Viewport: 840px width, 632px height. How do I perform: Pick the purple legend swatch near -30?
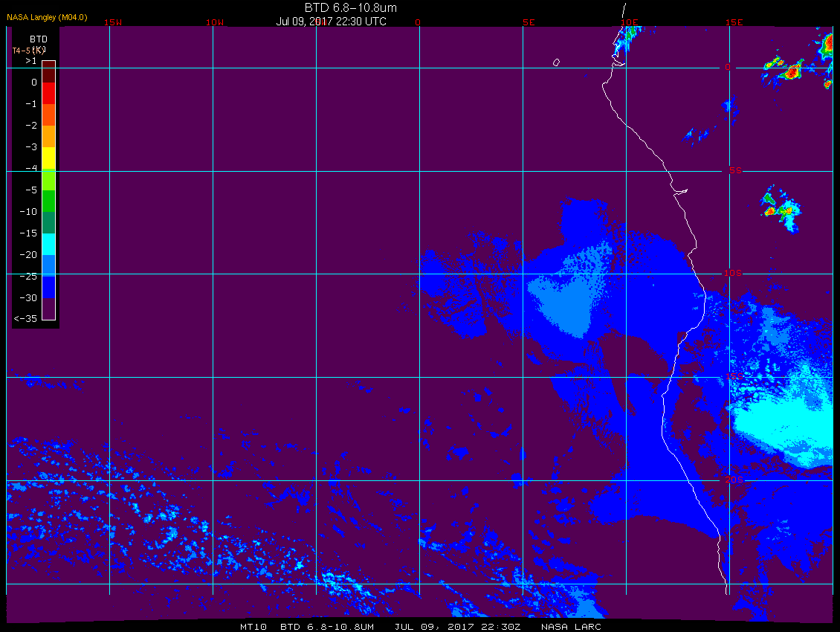(49, 309)
